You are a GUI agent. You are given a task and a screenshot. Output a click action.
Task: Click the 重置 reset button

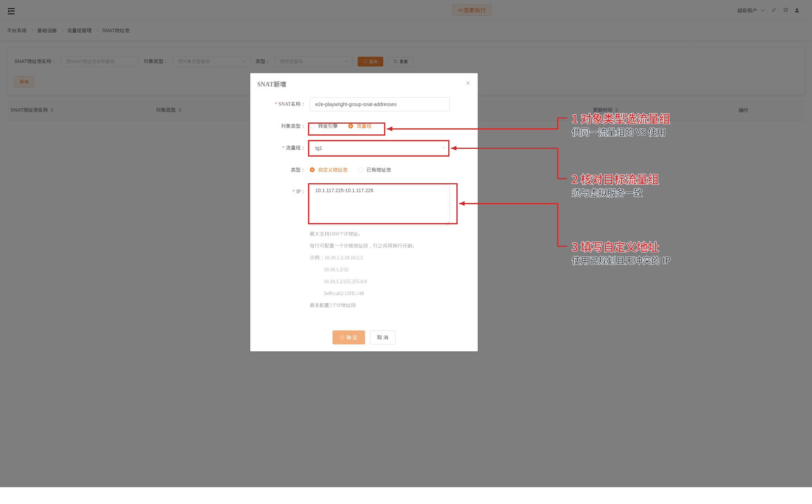[x=401, y=61]
